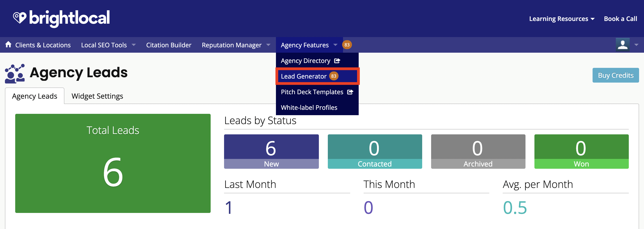Open Citation Builder in the nav bar
The height and width of the screenshot is (229, 644).
tap(169, 45)
